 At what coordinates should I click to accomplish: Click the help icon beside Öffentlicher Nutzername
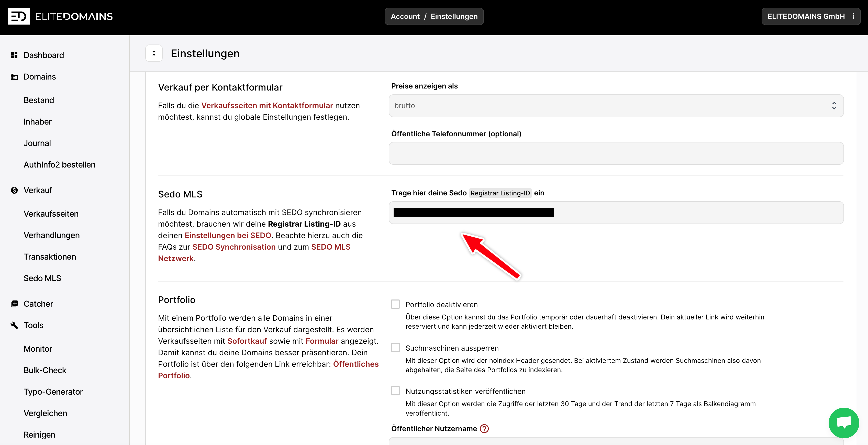point(484,428)
